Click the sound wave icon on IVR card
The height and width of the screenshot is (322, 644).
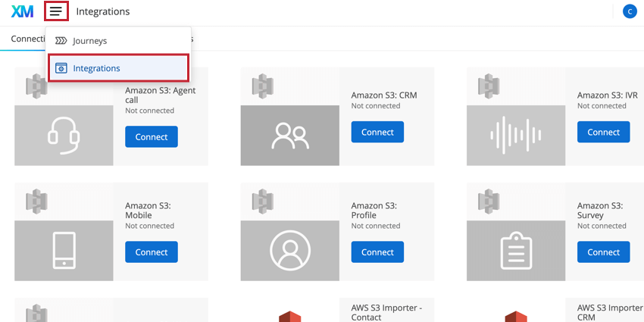(x=516, y=135)
